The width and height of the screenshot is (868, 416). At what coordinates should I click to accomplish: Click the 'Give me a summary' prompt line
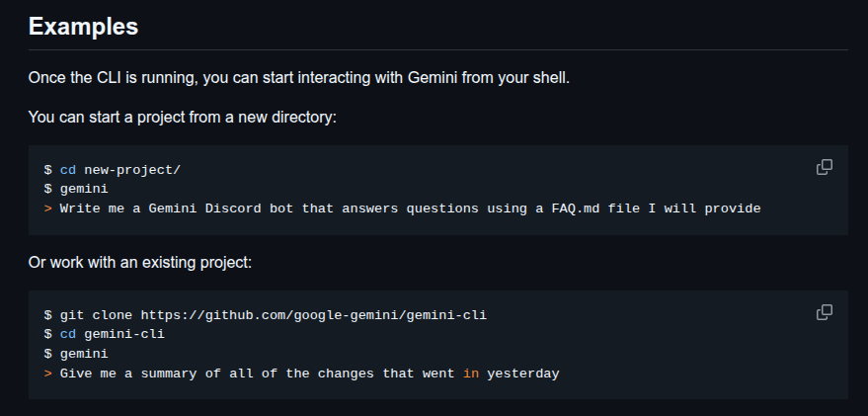(x=302, y=374)
